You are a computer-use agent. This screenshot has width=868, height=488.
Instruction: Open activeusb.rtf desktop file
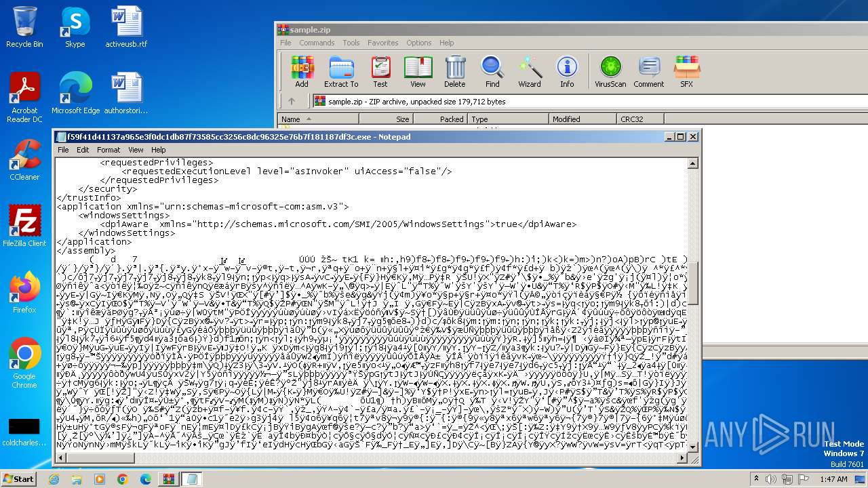coord(126,27)
